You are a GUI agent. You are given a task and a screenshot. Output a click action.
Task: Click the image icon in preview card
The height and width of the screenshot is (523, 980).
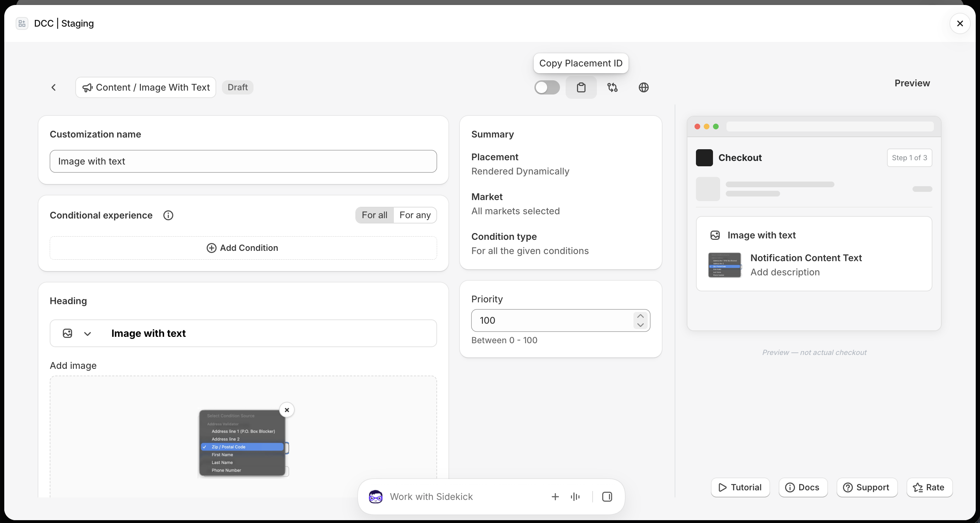tap(715, 235)
